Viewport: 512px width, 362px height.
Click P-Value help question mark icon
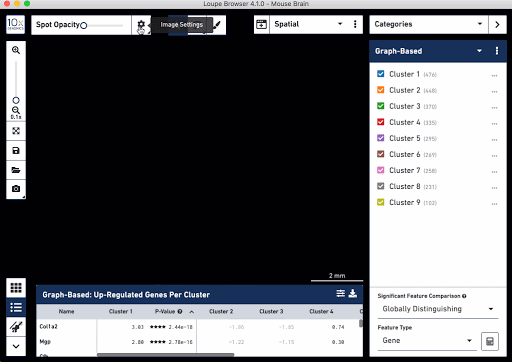click(x=180, y=311)
